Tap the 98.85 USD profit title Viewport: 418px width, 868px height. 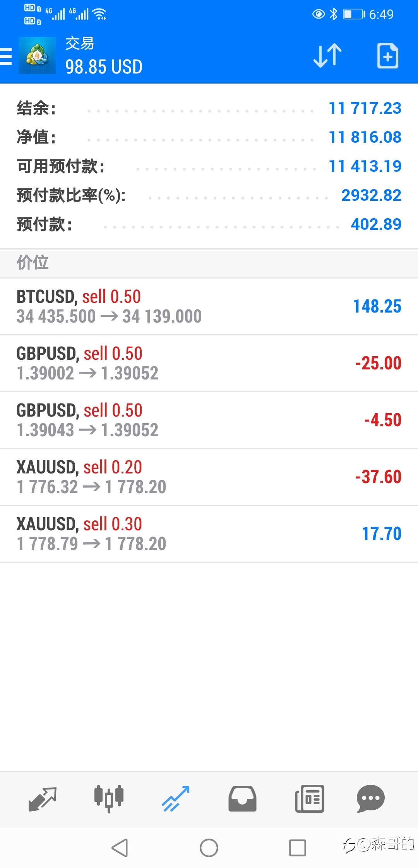pyautogui.click(x=104, y=67)
